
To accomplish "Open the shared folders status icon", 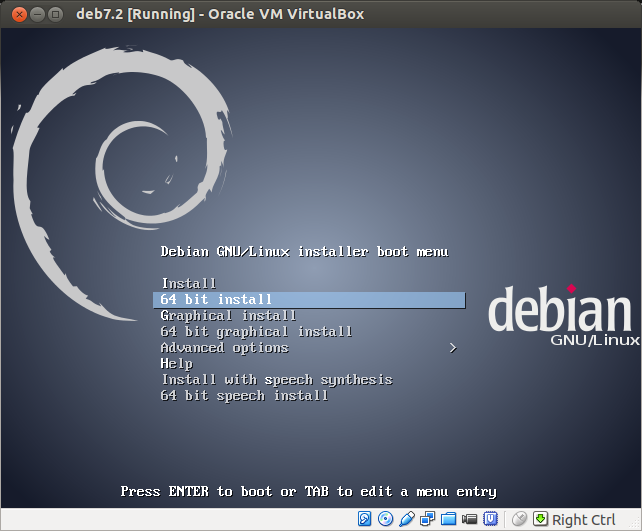I will [448, 519].
